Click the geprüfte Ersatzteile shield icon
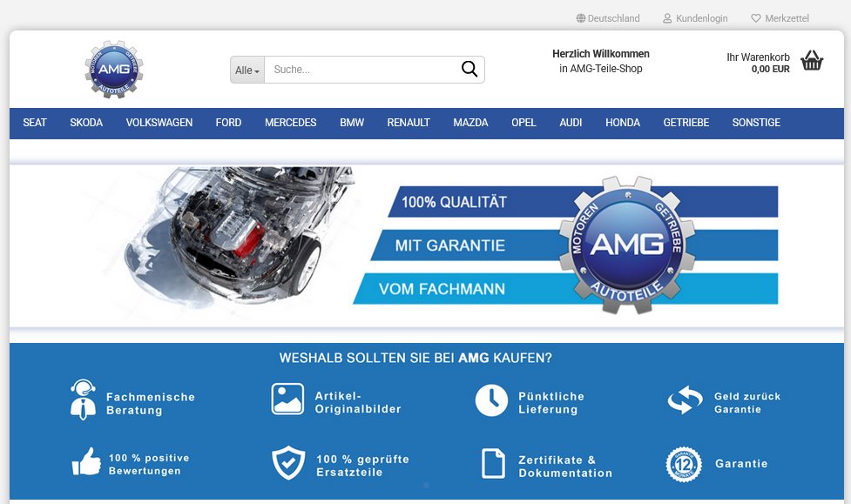Screen dimensions: 851x504 pyautogui.click(x=288, y=463)
